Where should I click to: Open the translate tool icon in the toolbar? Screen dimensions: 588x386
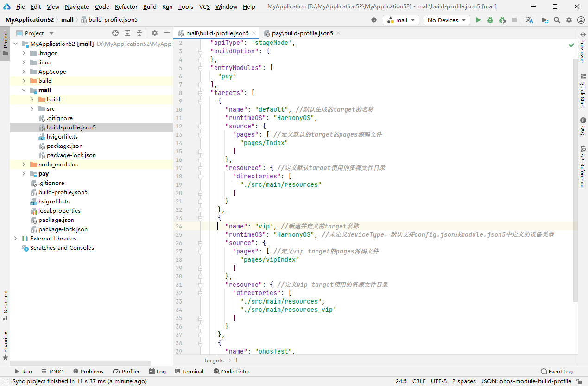(530, 20)
